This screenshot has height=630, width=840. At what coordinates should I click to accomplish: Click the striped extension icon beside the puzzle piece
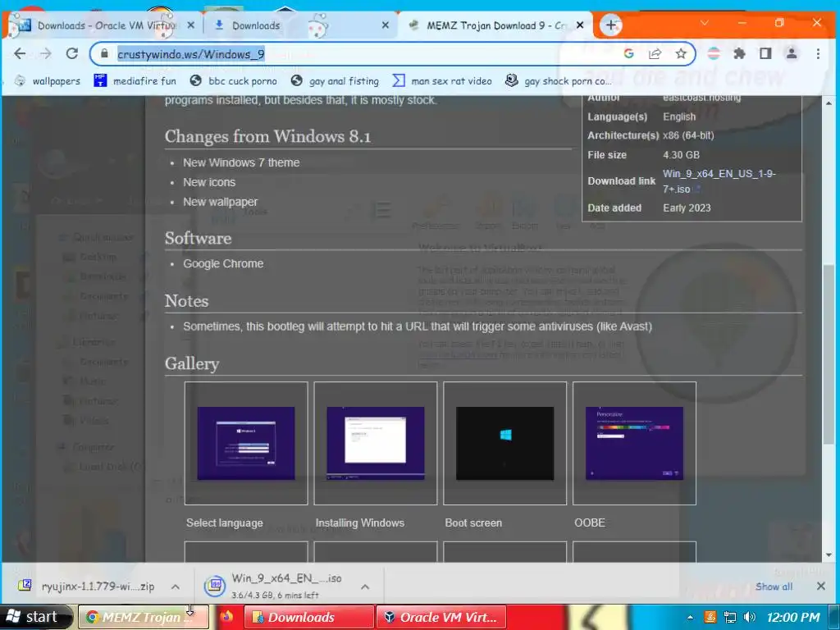click(714, 53)
